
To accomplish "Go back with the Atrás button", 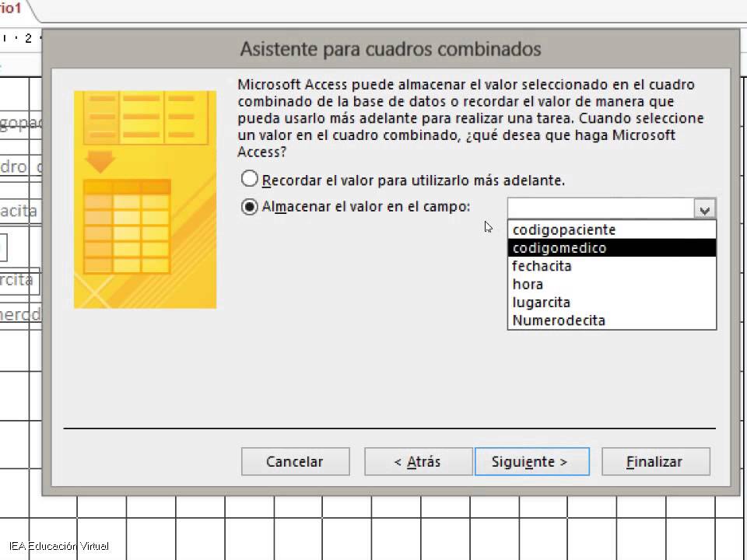I will pyautogui.click(x=418, y=461).
